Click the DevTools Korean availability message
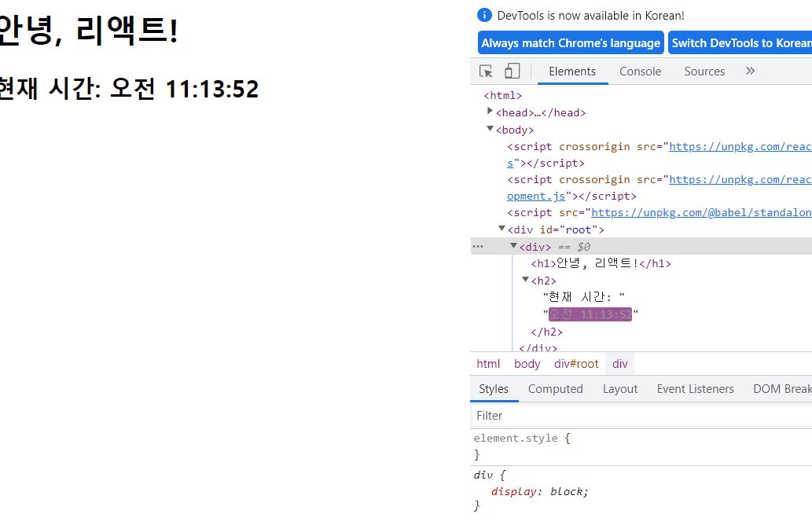The image size is (812, 514). 591,16
